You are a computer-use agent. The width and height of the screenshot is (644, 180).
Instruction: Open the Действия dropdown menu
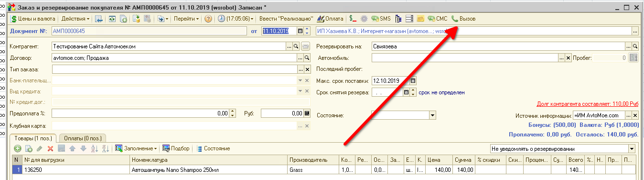click(75, 19)
